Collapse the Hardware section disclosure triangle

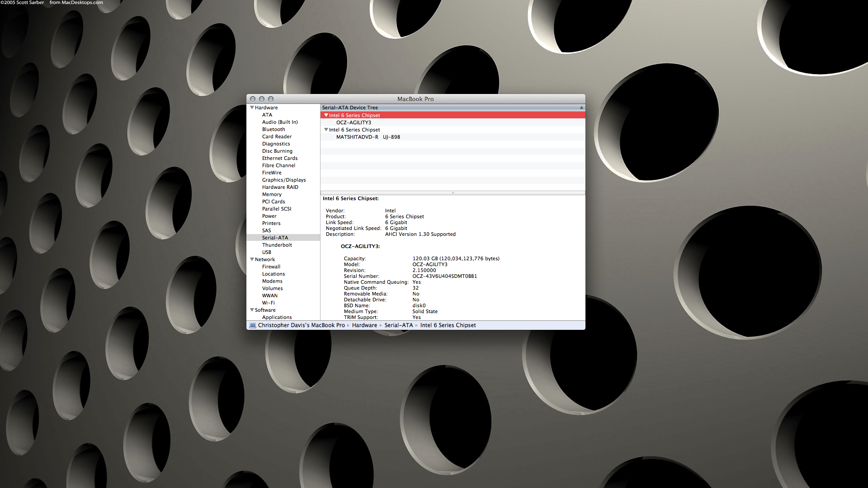click(x=252, y=108)
